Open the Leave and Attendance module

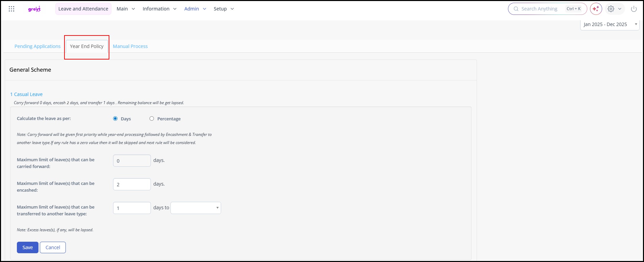pyautogui.click(x=83, y=9)
